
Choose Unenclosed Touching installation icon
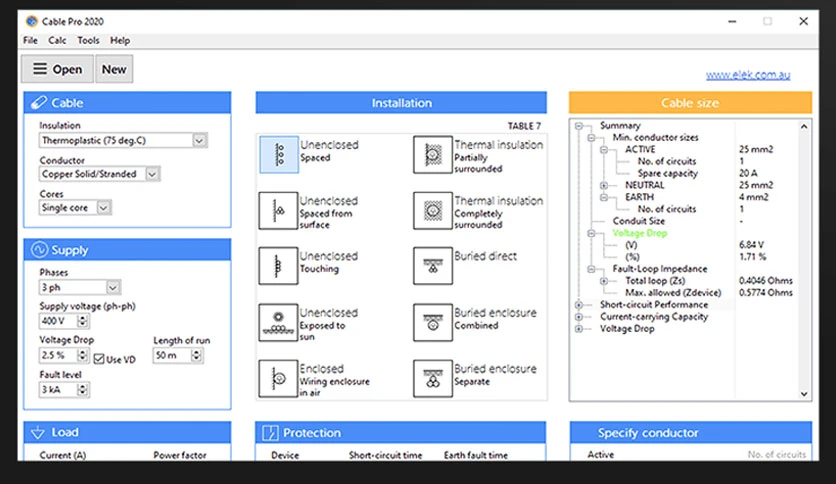278,265
